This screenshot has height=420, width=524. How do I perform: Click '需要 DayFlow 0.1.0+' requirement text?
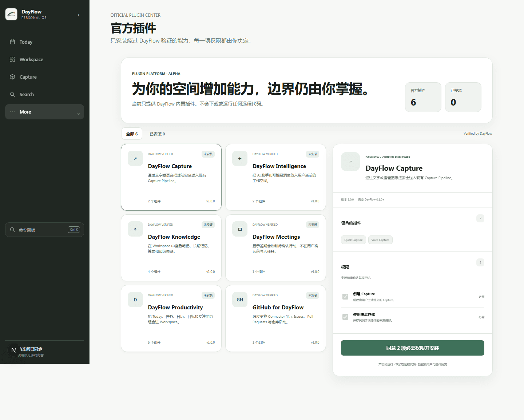click(371, 200)
